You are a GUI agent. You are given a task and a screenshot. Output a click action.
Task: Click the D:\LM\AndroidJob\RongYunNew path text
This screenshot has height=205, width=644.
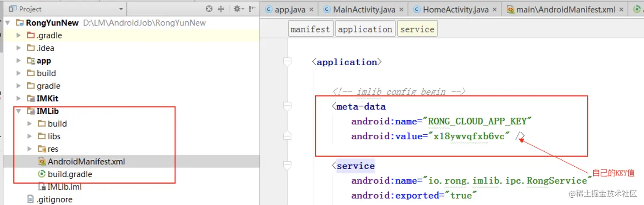click(x=144, y=23)
